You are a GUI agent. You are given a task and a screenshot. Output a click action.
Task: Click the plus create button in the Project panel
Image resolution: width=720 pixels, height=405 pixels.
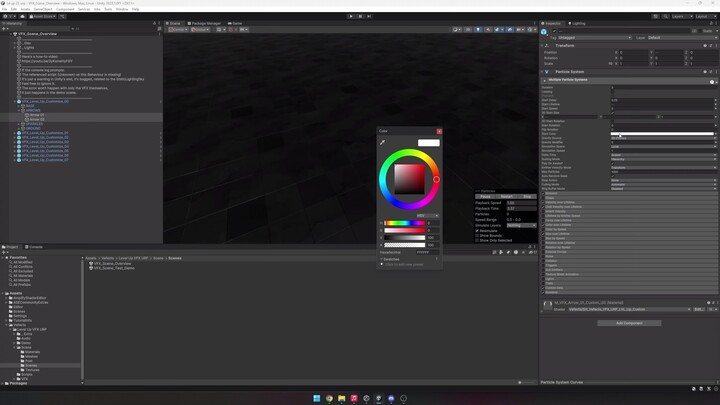pos(4,252)
